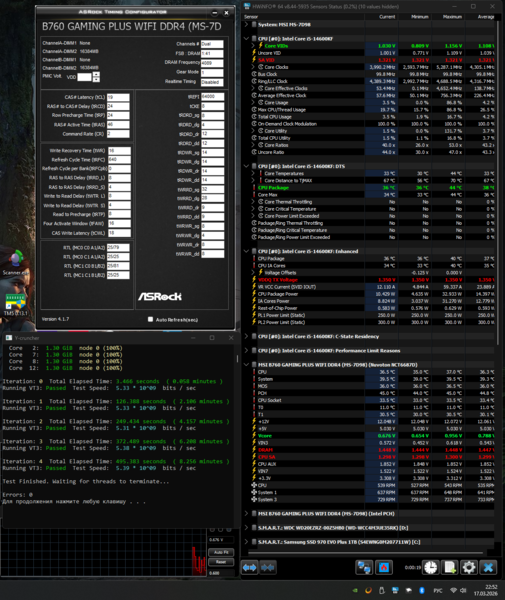Viewport: 505px width, 600px height.
Task: Click the HWiNFO vertical scrollbar
Action: pyautogui.click(x=498, y=184)
